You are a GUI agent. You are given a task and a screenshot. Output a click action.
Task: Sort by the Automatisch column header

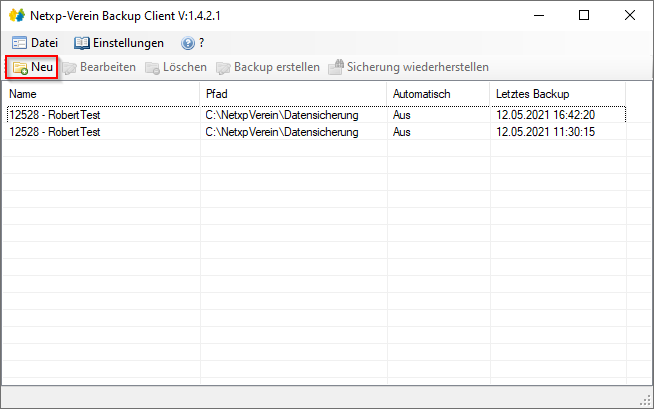tap(438, 94)
